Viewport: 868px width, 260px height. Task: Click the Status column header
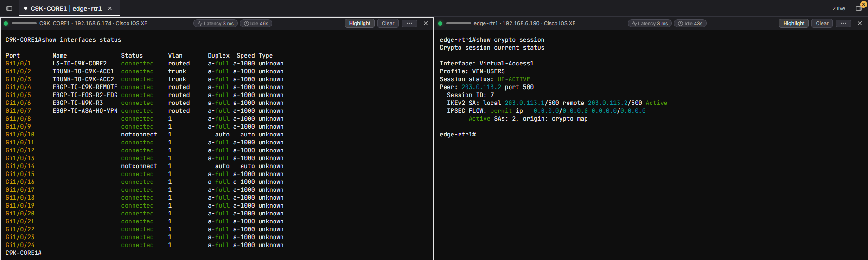click(x=132, y=56)
